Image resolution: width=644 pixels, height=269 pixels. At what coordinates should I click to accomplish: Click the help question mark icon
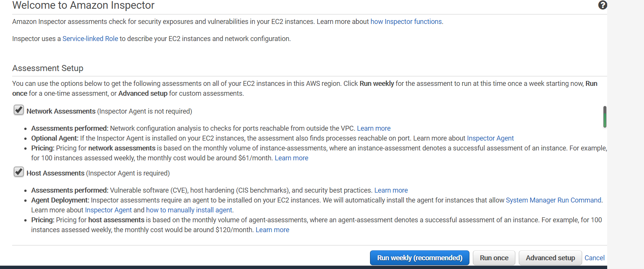[602, 5]
